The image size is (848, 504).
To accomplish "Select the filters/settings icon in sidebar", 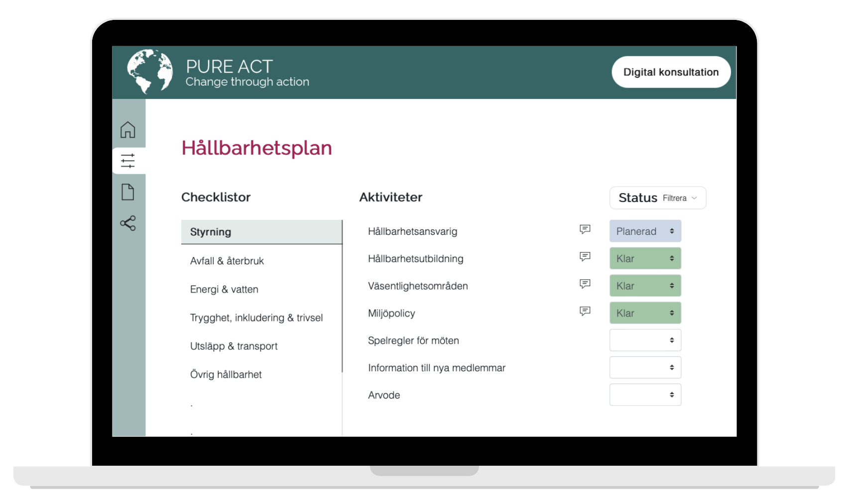I will [x=128, y=160].
